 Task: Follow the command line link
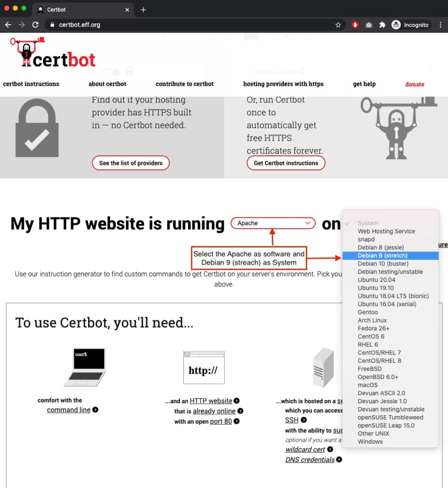(x=69, y=410)
